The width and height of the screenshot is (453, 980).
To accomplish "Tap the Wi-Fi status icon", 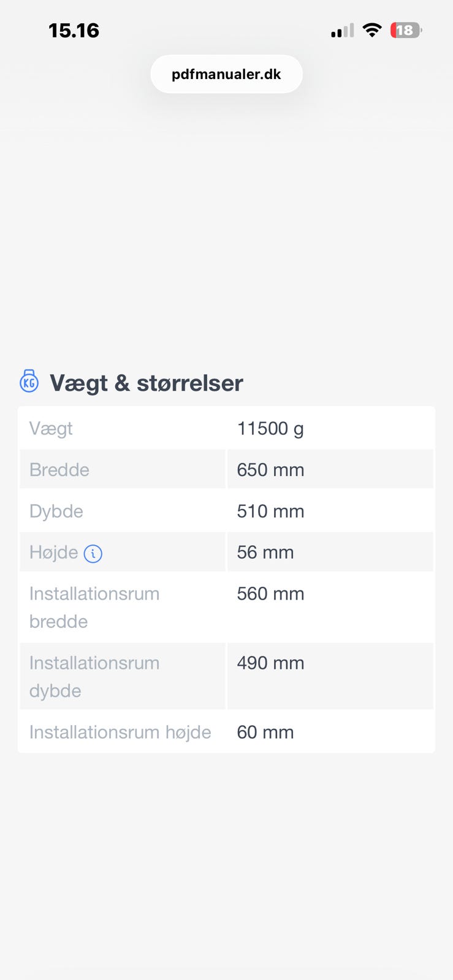I will tap(371, 30).
